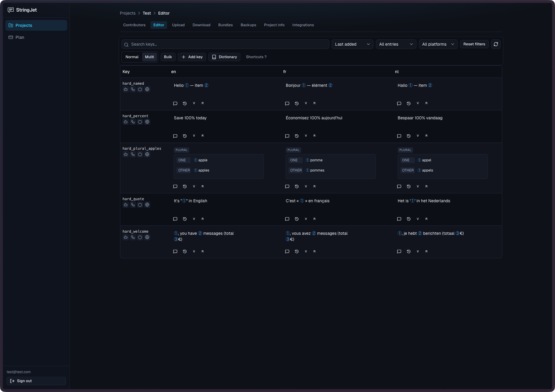Click the refresh icon next to Reset filters
This screenshot has width=555, height=392.
click(496, 44)
